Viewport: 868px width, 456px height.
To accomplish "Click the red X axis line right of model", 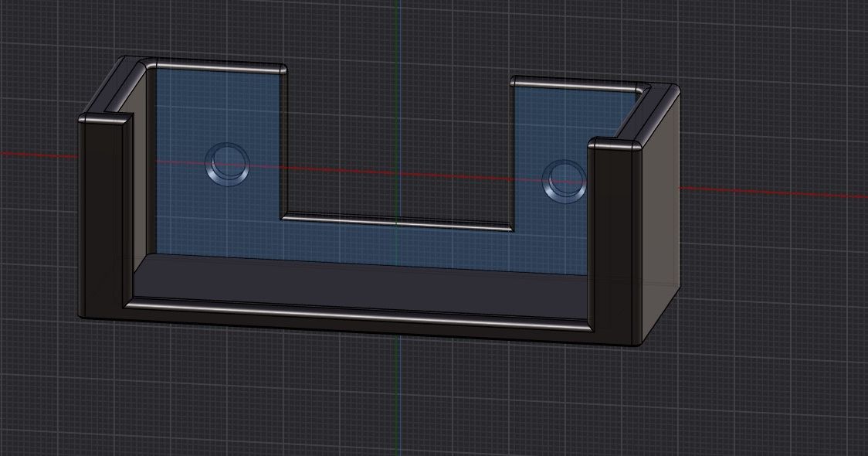I will pos(775,192).
